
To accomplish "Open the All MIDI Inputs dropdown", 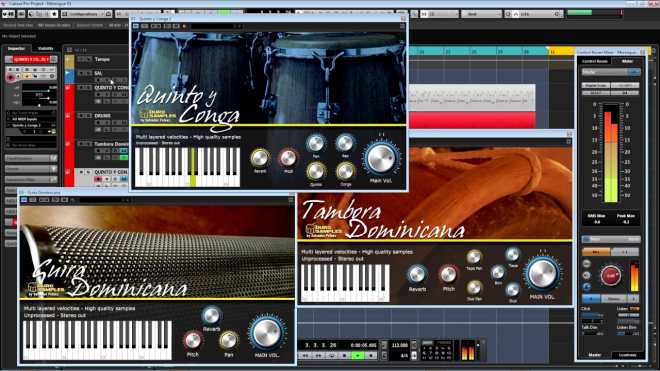I will (32, 119).
